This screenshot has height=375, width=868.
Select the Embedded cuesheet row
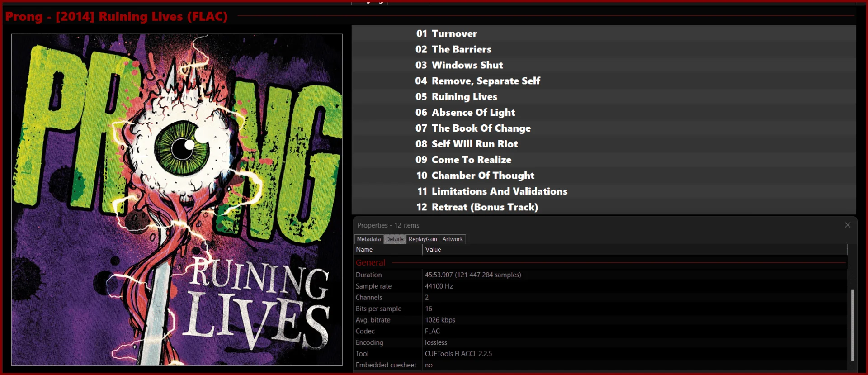point(600,365)
